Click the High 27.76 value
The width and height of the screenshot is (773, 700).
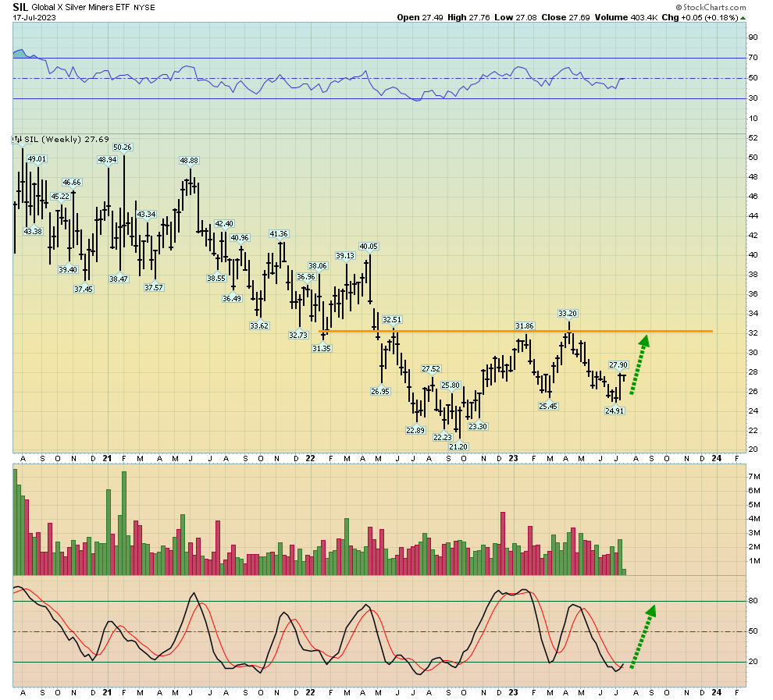(468, 18)
